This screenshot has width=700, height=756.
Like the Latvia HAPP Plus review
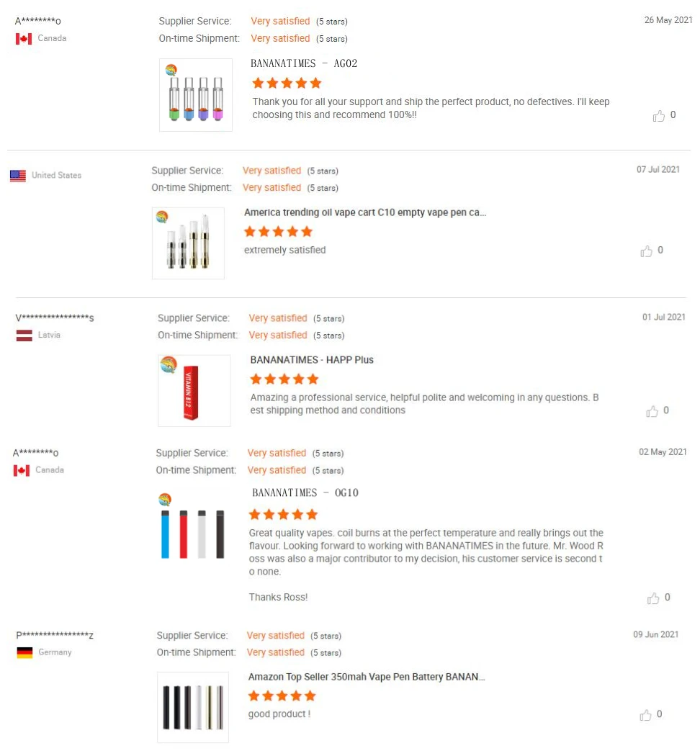pyautogui.click(x=652, y=411)
